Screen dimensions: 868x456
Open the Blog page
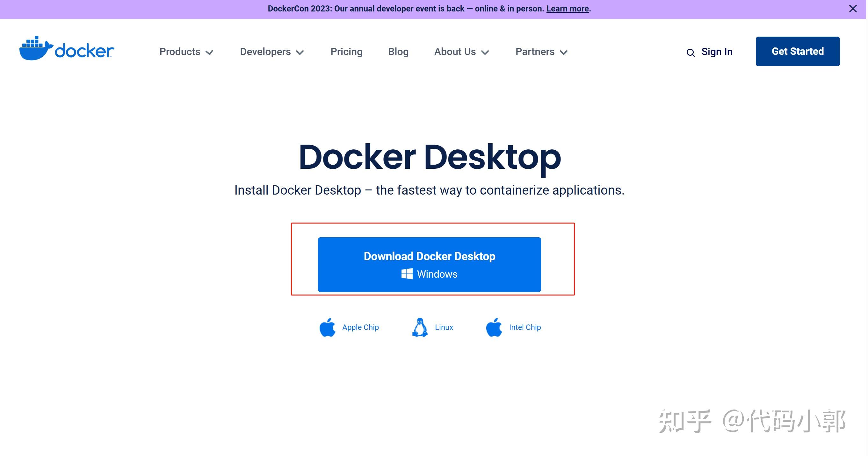coord(398,52)
